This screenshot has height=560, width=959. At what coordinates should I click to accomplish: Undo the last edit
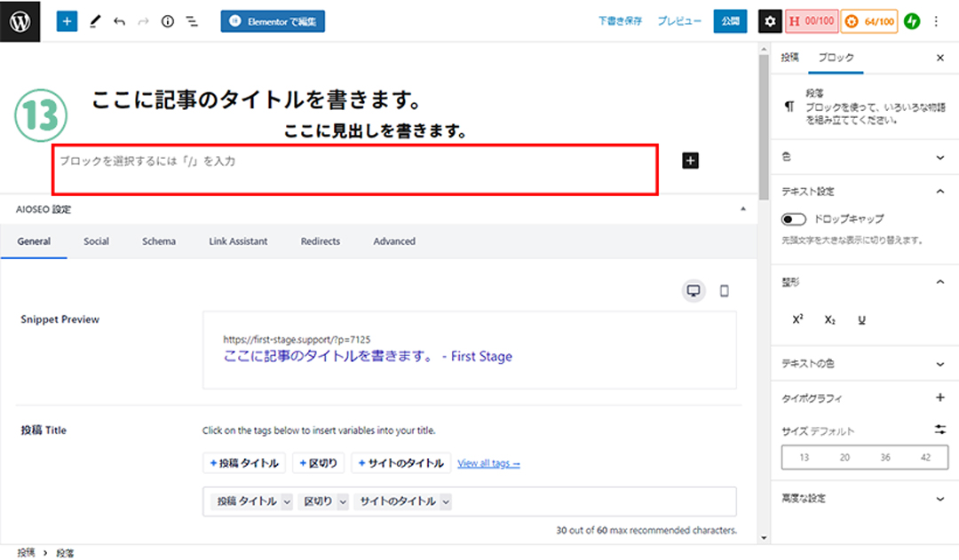119,21
